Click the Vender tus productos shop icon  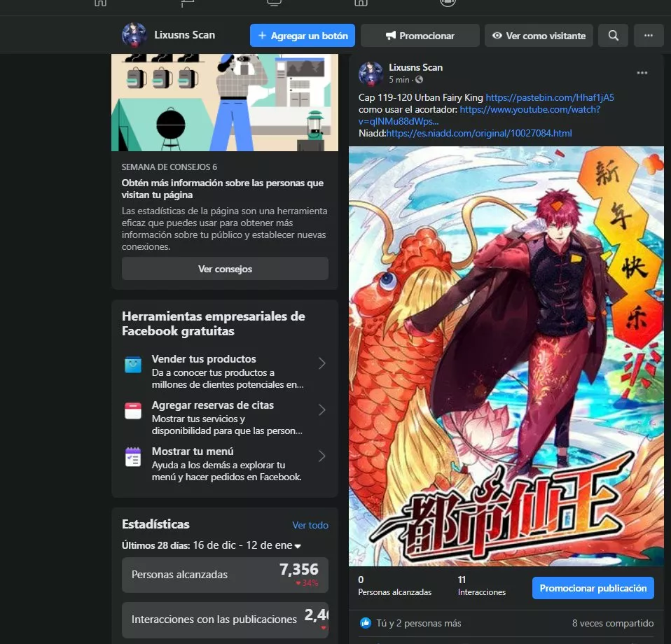133,365
